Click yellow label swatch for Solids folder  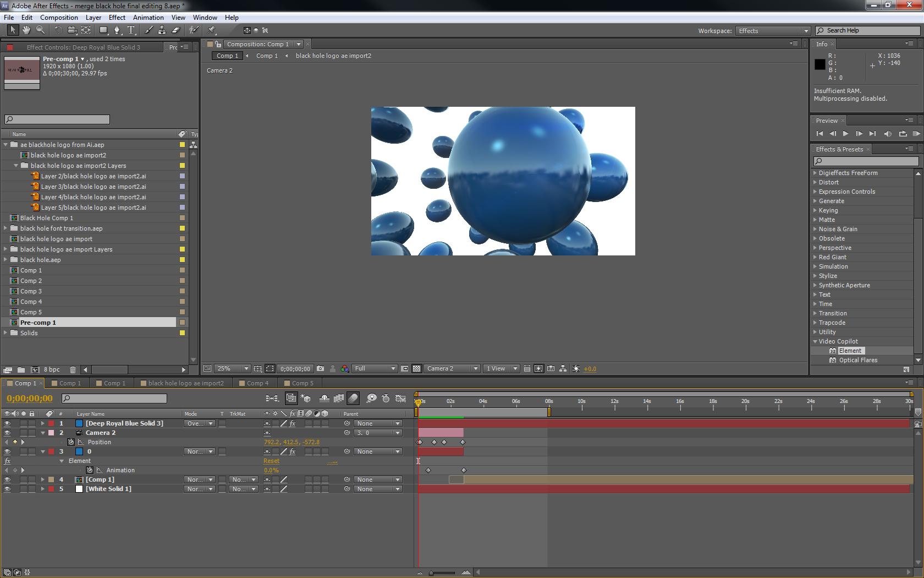182,333
